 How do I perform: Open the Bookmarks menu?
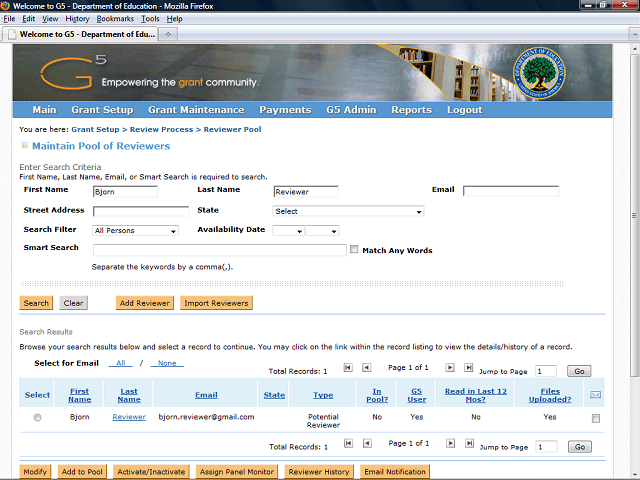tap(115, 19)
